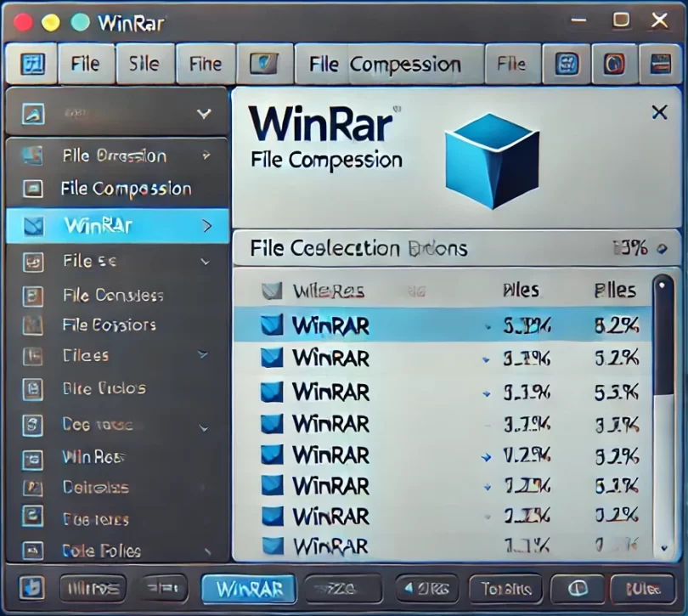Click the icon beside Deirolas
This screenshot has width=688, height=616.
point(32,488)
